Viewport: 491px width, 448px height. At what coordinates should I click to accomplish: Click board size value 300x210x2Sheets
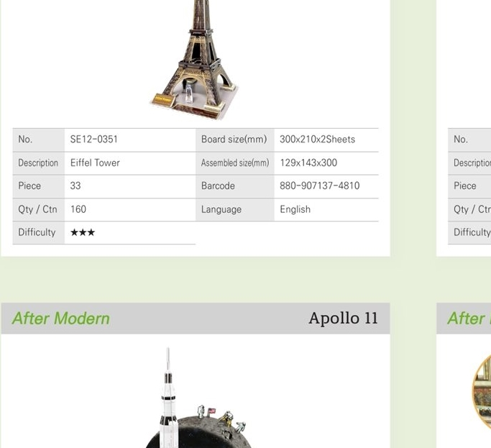tap(317, 140)
